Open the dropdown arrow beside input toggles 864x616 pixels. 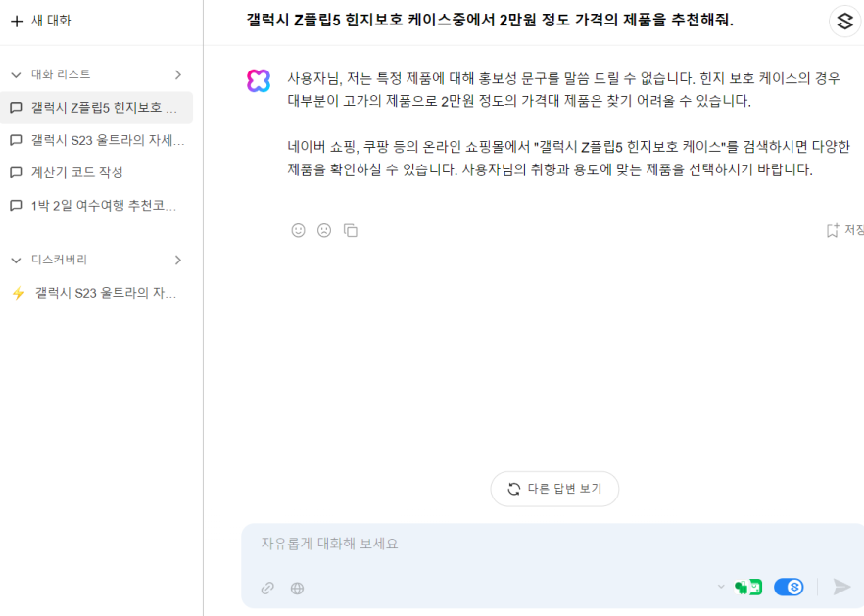click(x=722, y=586)
